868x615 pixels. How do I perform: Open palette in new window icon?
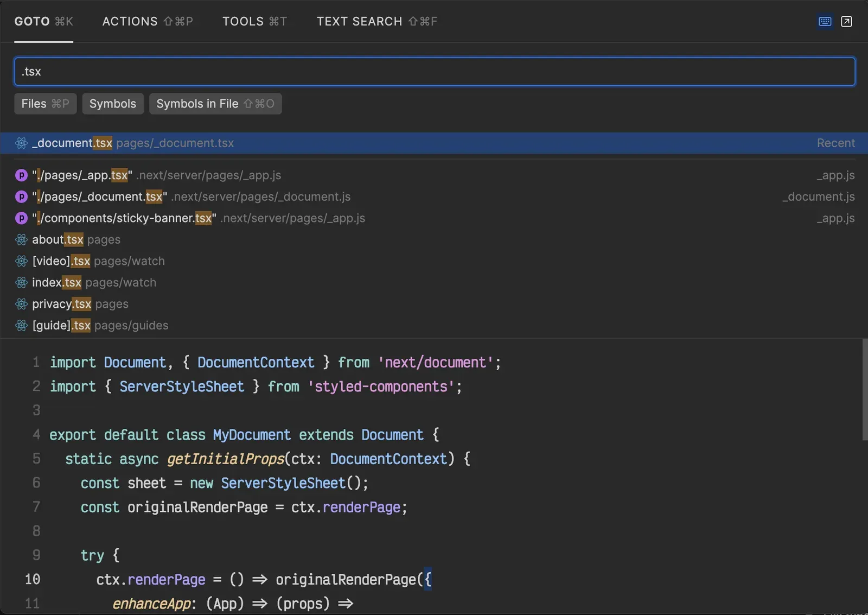click(x=846, y=21)
